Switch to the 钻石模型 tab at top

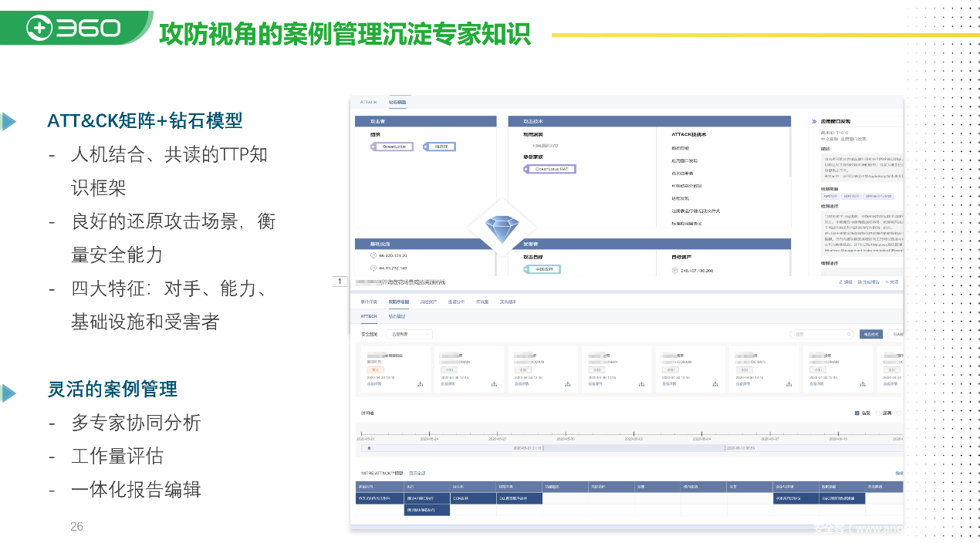[x=397, y=102]
